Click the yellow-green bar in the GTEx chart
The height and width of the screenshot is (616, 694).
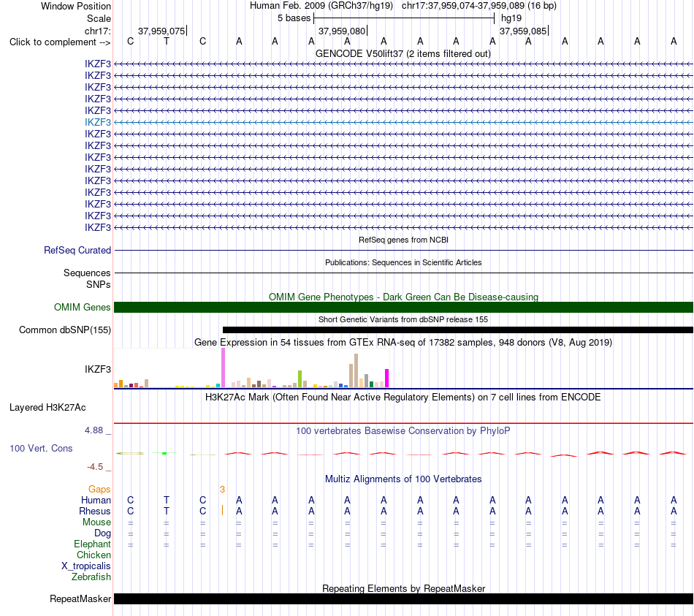pyautogui.click(x=300, y=379)
